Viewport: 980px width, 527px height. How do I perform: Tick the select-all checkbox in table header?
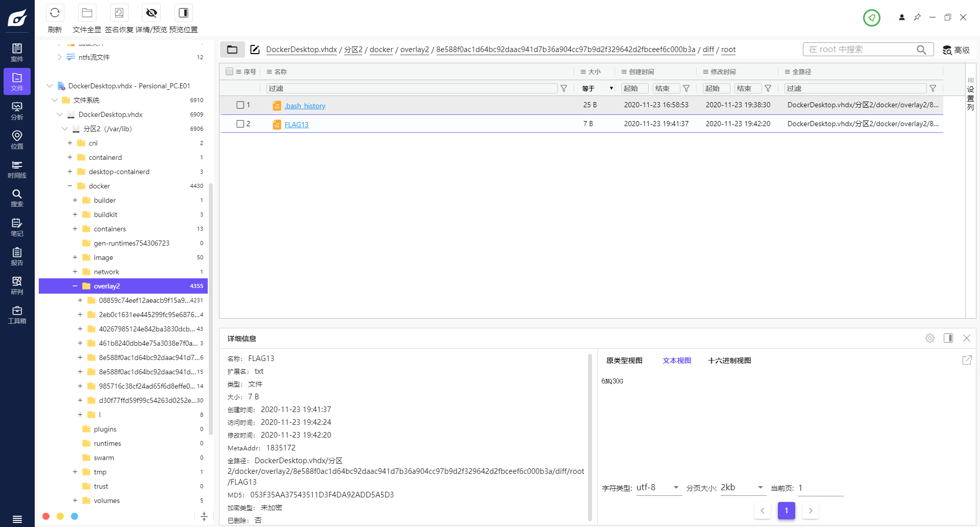[229, 72]
